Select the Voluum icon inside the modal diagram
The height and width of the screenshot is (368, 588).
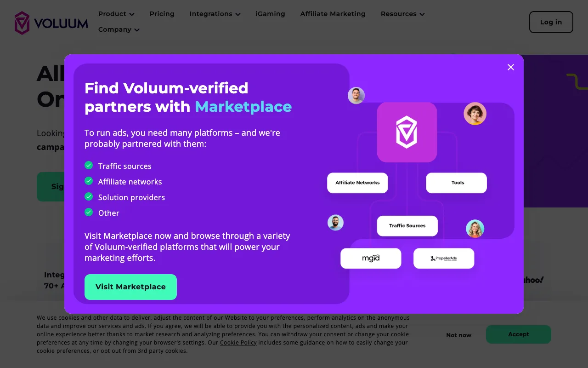(x=407, y=132)
